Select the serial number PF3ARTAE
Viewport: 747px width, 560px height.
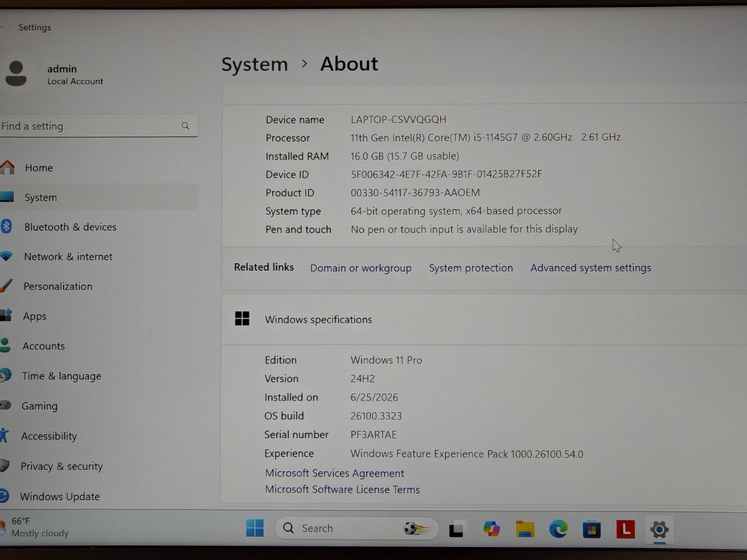[x=373, y=435]
